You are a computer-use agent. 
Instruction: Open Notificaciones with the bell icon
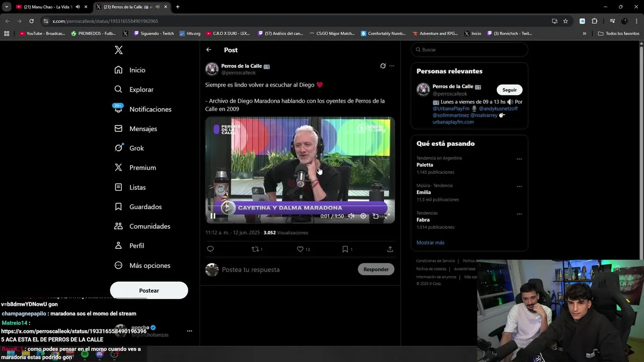point(143,109)
